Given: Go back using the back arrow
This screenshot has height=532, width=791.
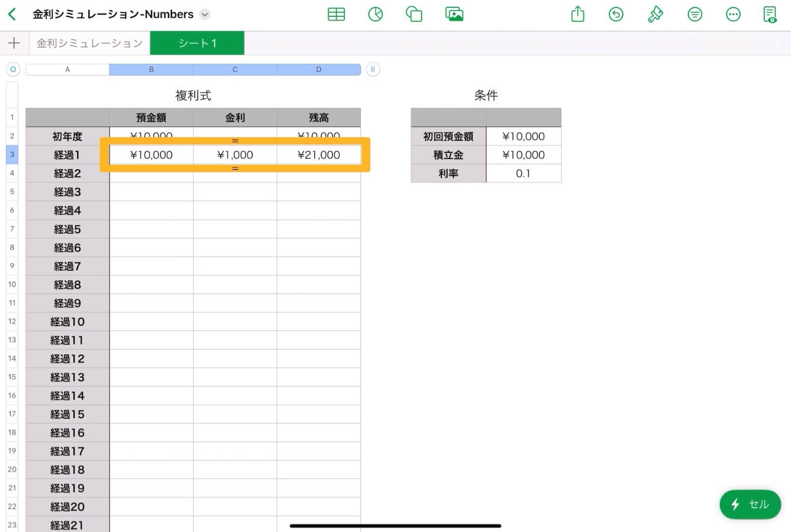Looking at the screenshot, I should coord(12,14).
